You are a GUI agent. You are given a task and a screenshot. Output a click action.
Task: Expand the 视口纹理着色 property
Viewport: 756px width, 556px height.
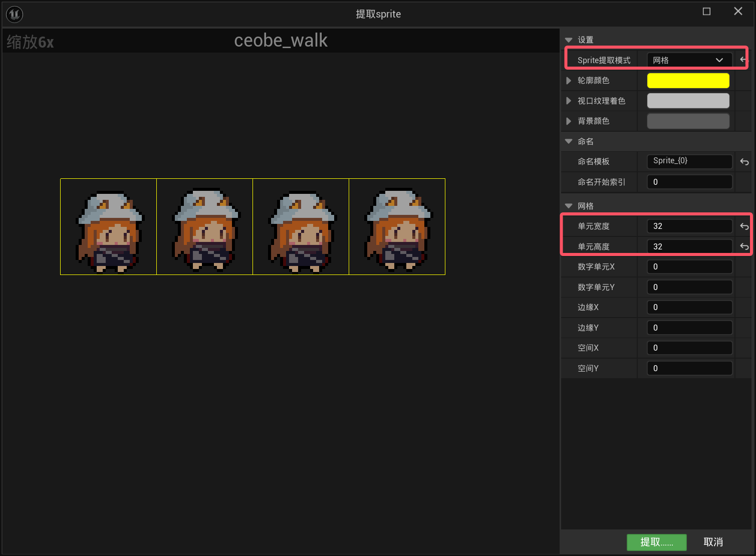click(569, 101)
